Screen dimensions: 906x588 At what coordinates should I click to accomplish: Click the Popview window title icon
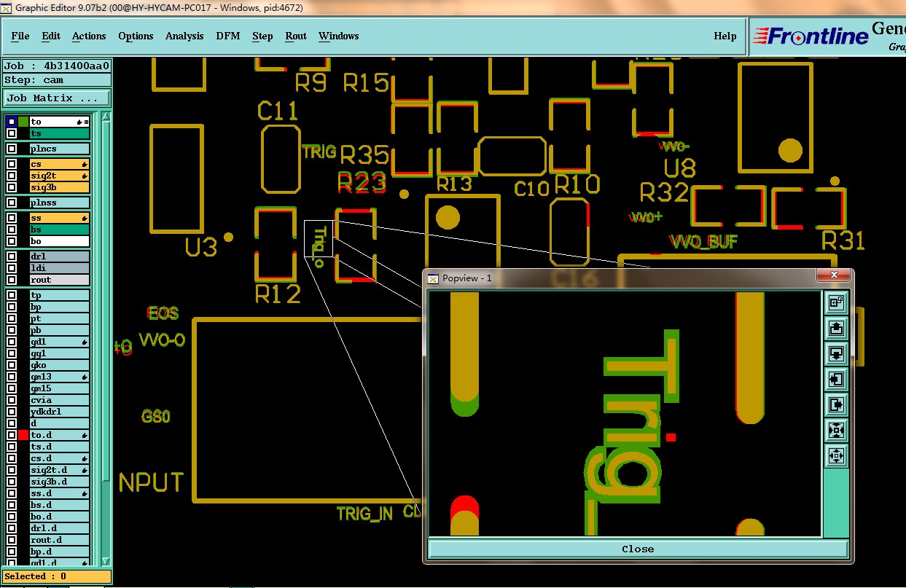[433, 278]
